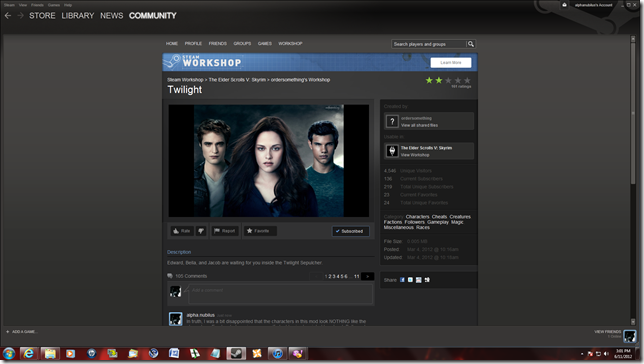Open the View menu
The width and height of the screenshot is (644, 364).
point(23,5)
